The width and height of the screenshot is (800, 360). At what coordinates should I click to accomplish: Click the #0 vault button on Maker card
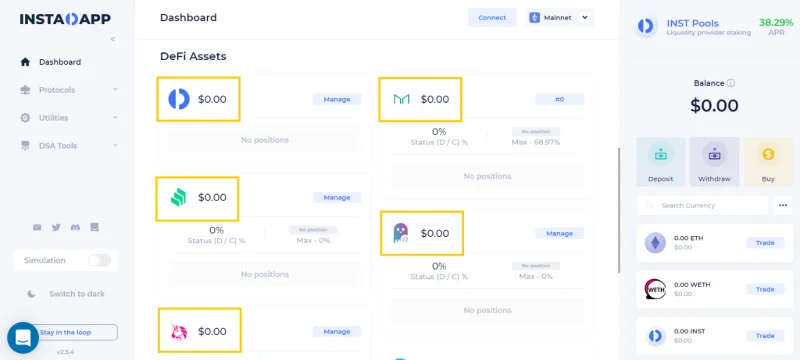560,99
